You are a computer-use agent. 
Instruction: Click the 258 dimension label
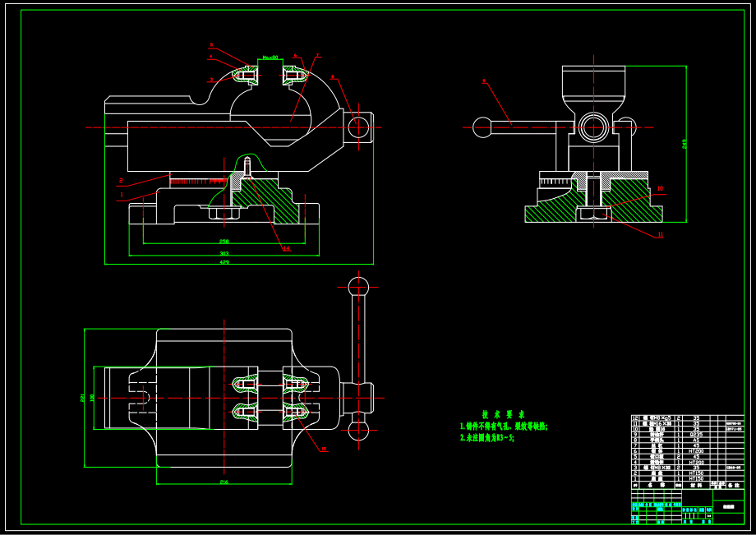tap(224, 242)
